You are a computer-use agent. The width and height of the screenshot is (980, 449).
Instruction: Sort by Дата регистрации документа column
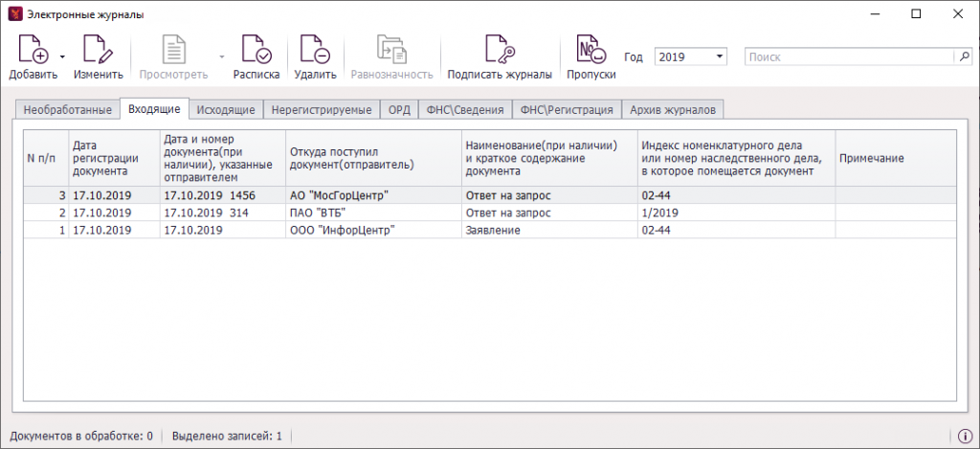pyautogui.click(x=114, y=158)
